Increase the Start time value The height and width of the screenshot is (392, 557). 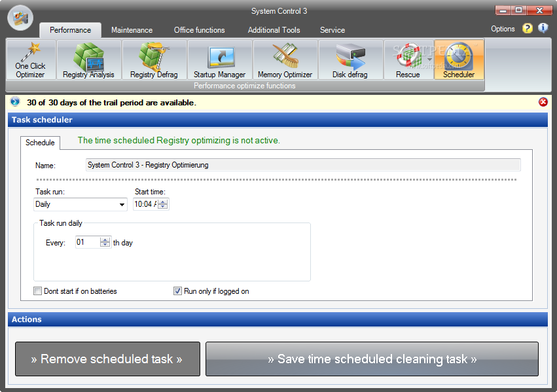(x=163, y=202)
